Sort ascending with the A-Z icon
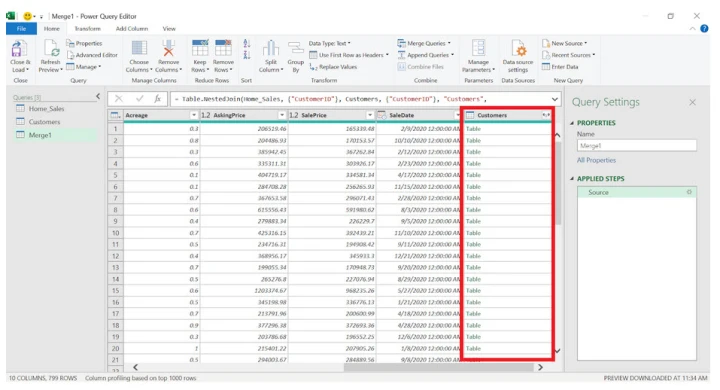 [x=247, y=44]
